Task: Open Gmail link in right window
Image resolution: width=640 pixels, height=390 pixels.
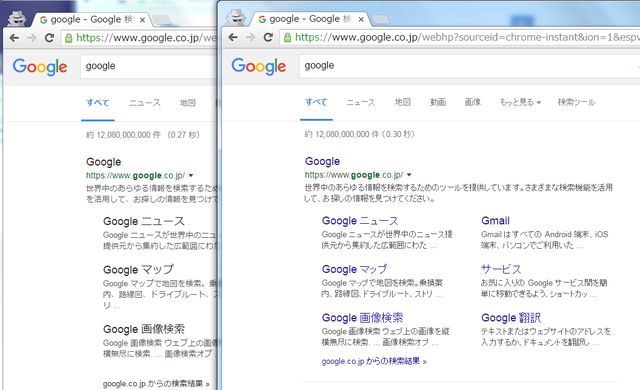Action: [496, 221]
